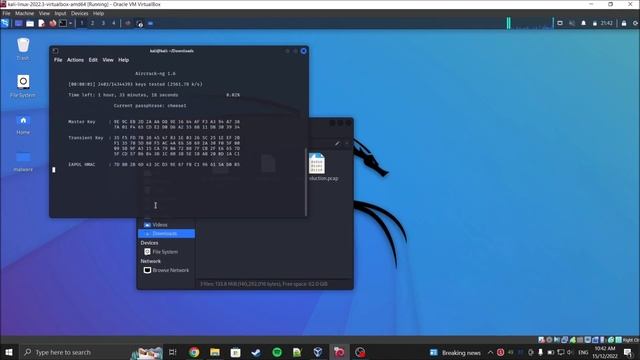This screenshot has height=360, width=640.
Task: Open VirtualBox cube icon in taskbar
Action: click(x=318, y=352)
